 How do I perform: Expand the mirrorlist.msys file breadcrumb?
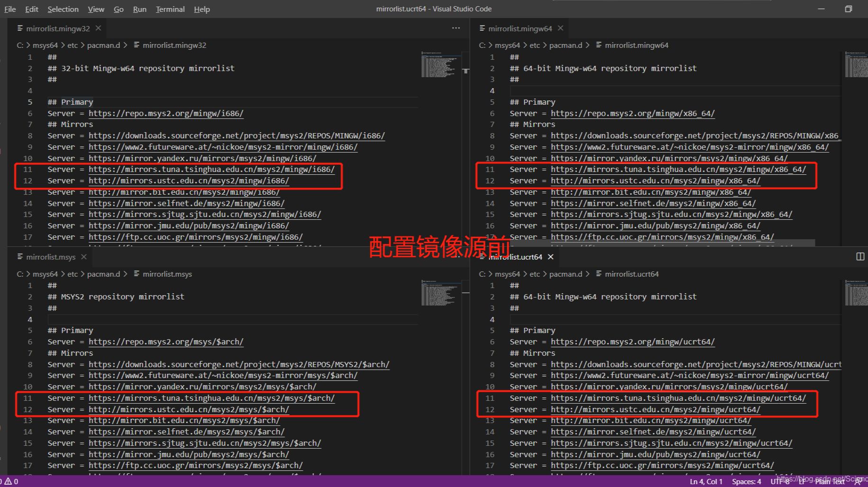point(162,274)
